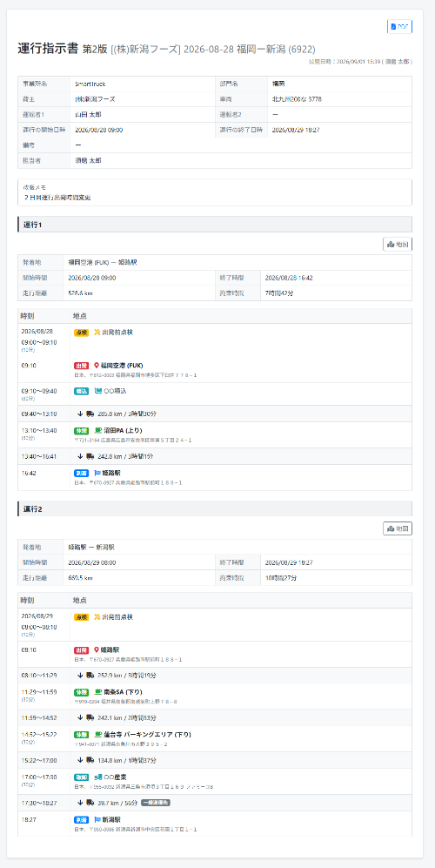
Task: Click the truck icon in the 285.8 km row
Action: 90,414
